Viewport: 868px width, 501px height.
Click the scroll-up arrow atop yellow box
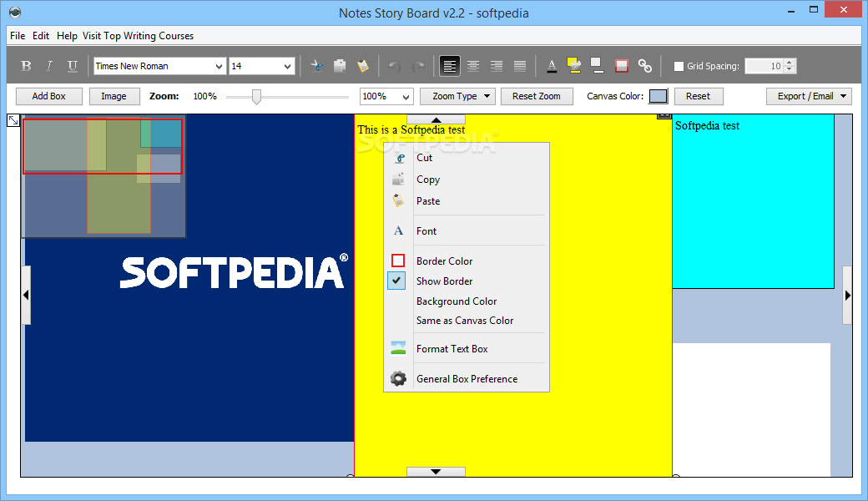pos(437,119)
